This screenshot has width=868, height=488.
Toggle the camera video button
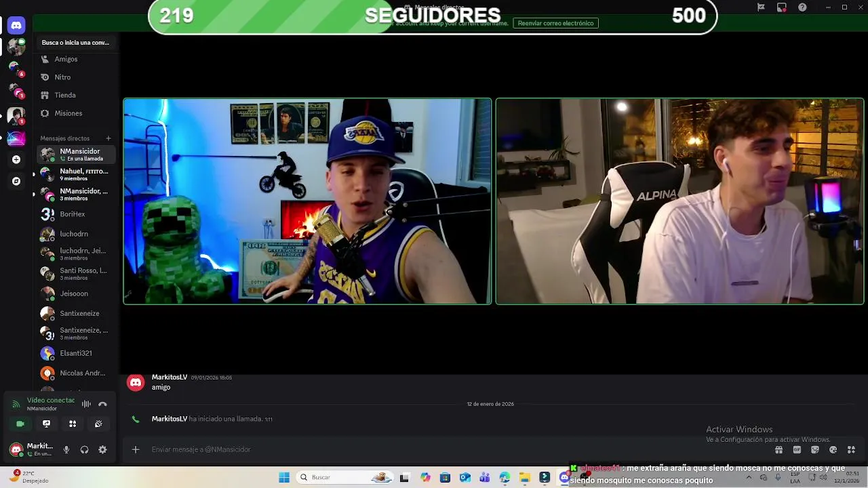coord(20,424)
